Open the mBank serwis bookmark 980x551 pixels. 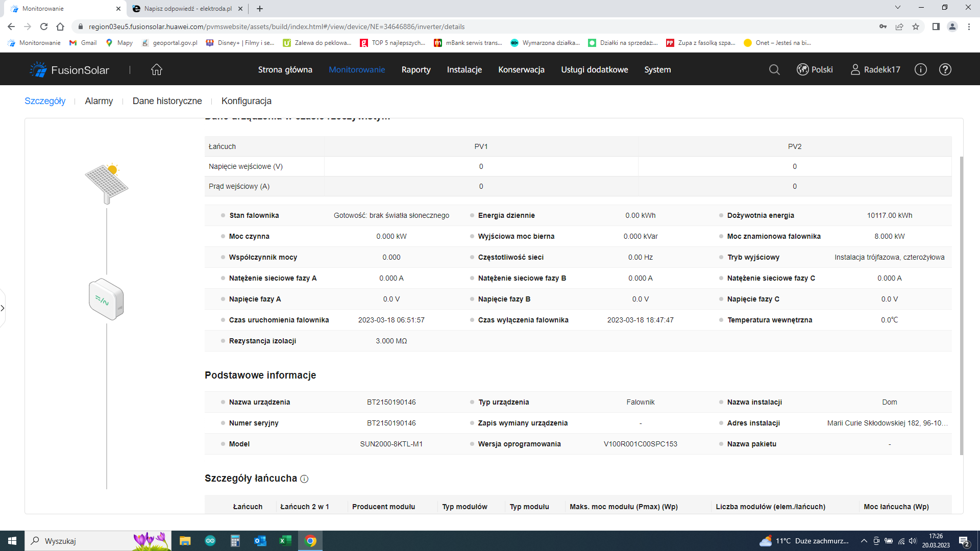point(468,43)
